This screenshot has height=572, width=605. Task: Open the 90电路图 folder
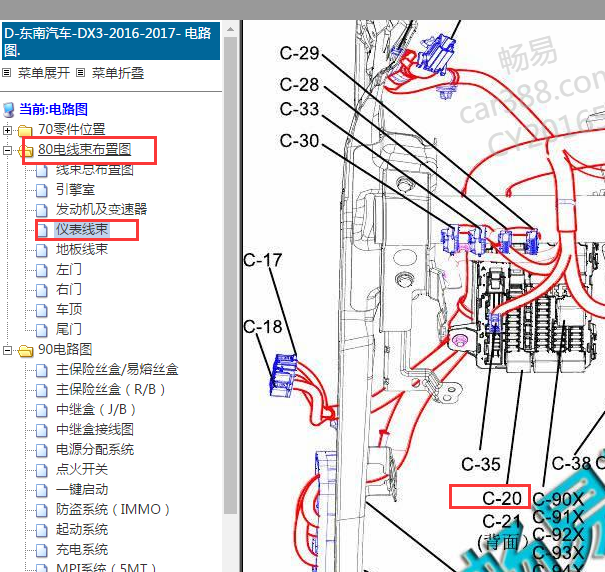(x=65, y=349)
